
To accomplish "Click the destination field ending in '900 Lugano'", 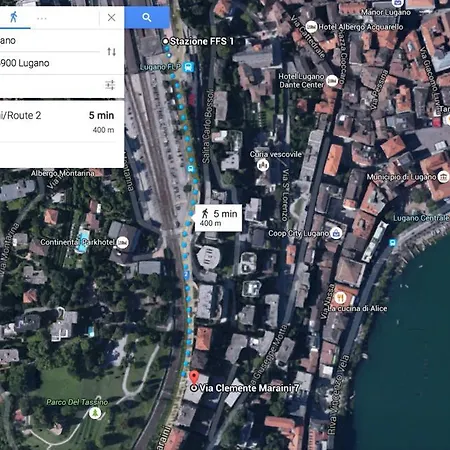I will tap(50, 63).
